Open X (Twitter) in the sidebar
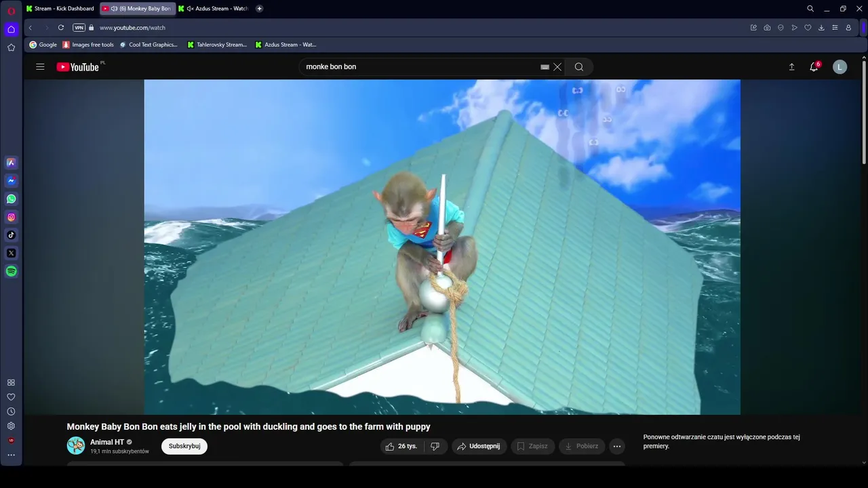The image size is (868, 488). coord(11,253)
